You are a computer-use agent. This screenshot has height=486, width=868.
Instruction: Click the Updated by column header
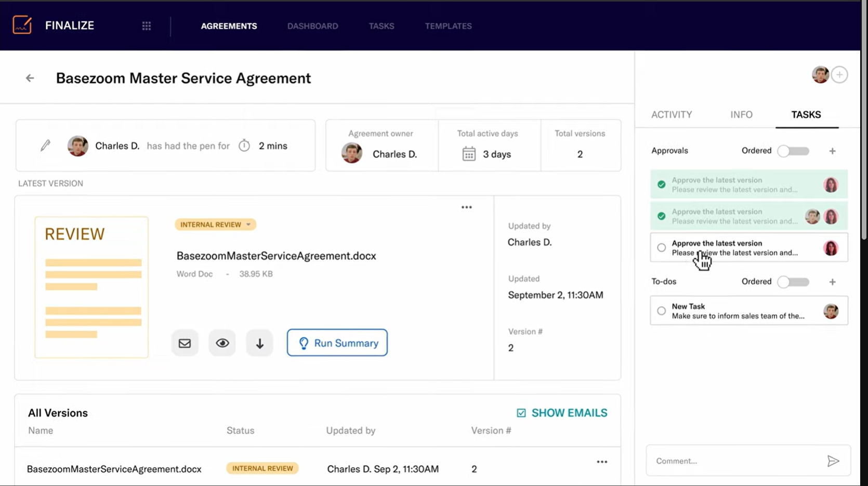click(x=351, y=430)
